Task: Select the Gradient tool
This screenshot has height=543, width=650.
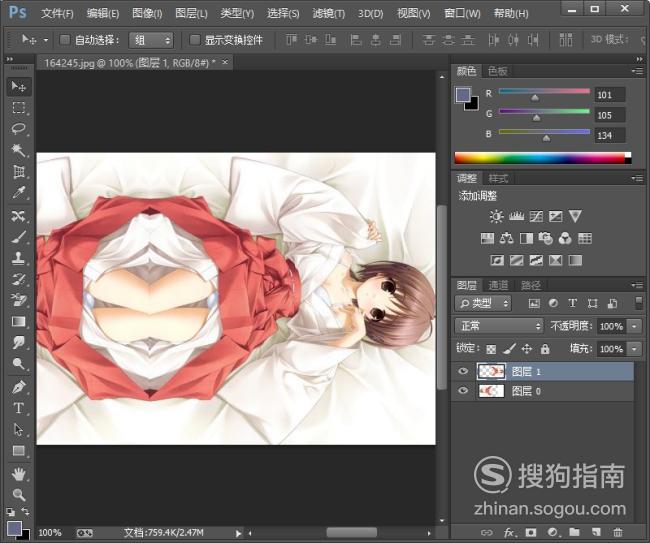Action: click(18, 322)
